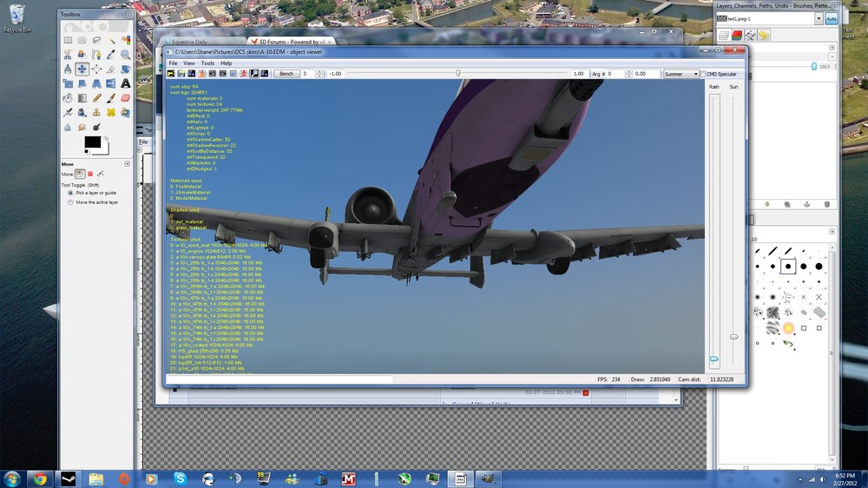Select the highlighted round brush in Brushes panel
The width and height of the screenshot is (868, 488).
788,267
